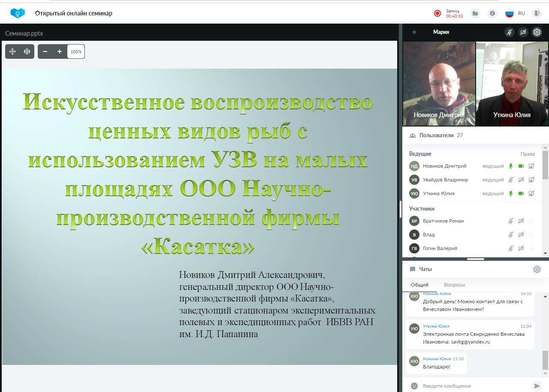Click the red recording indicator icon
The height and width of the screenshot is (392, 549).
[x=437, y=13]
